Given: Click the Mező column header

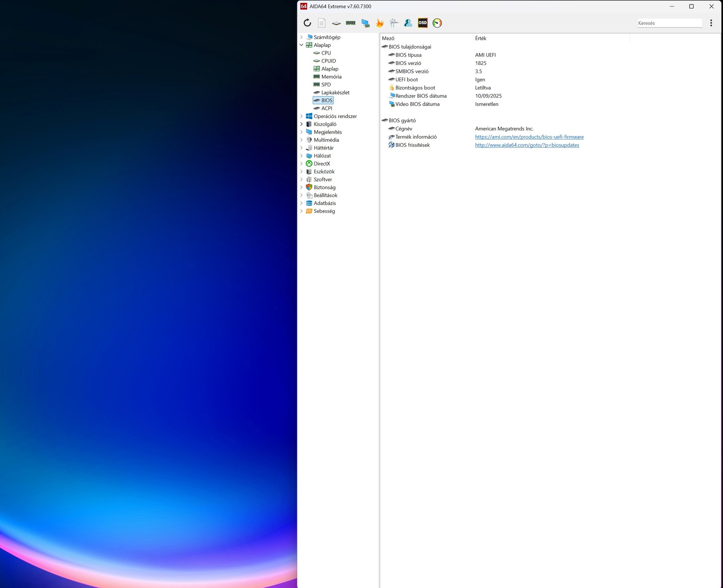Looking at the screenshot, I should 427,38.
